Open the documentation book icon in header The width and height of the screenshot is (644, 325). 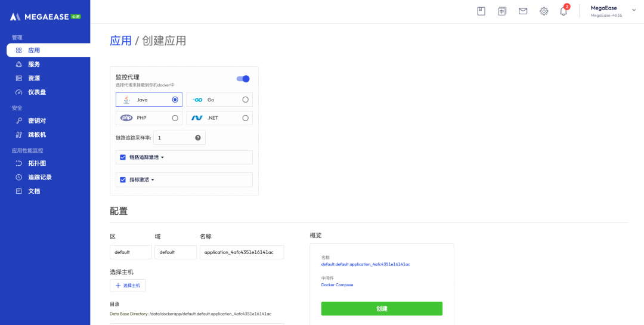pos(481,11)
